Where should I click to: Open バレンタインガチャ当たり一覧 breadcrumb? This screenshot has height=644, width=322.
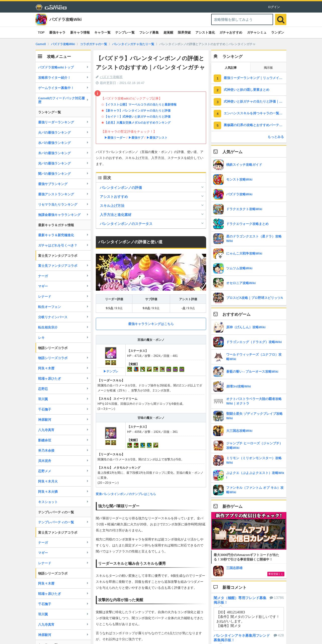[x=133, y=44]
